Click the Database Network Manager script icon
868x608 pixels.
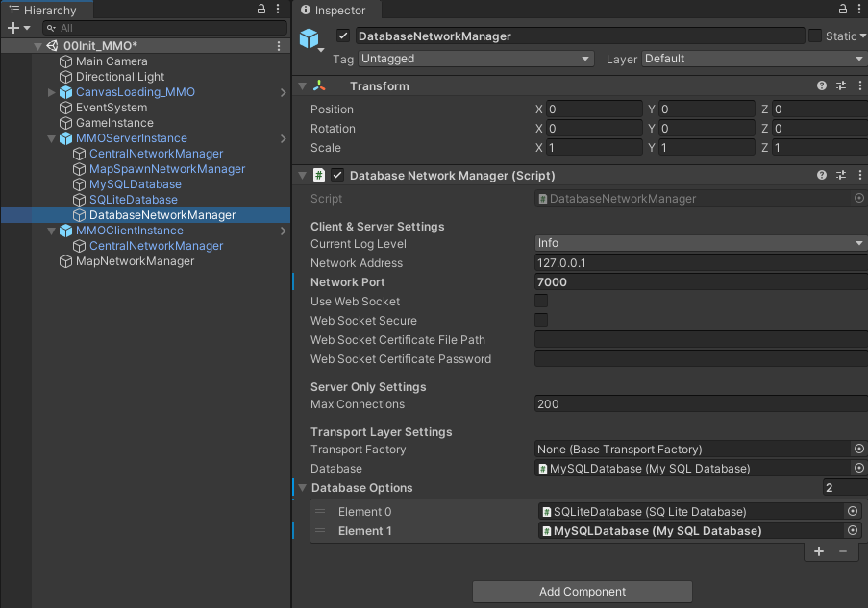coord(317,175)
